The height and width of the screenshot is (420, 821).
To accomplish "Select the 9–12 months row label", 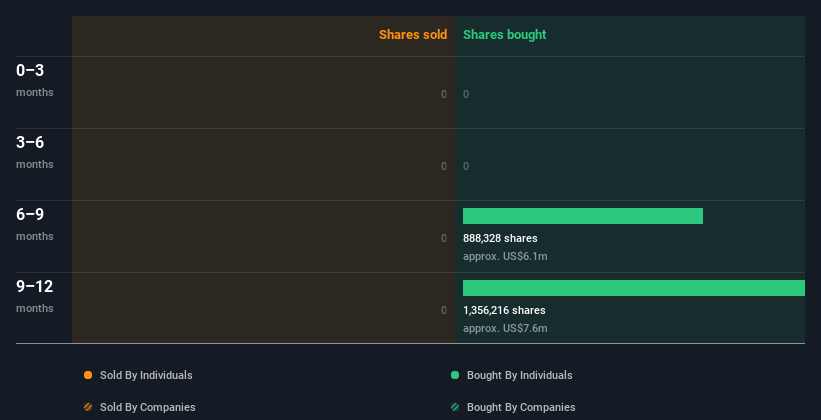I will pyautogui.click(x=35, y=296).
